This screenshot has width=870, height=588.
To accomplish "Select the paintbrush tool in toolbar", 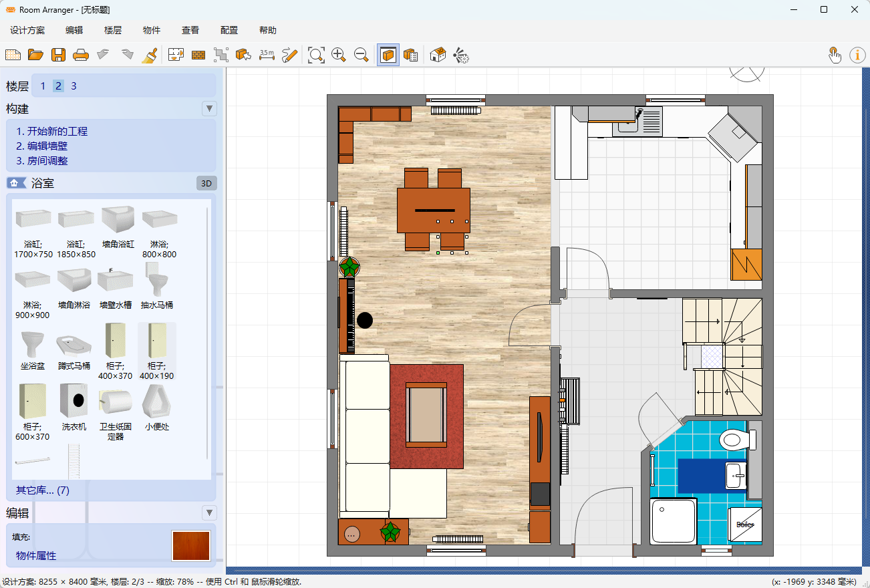I will click(149, 55).
